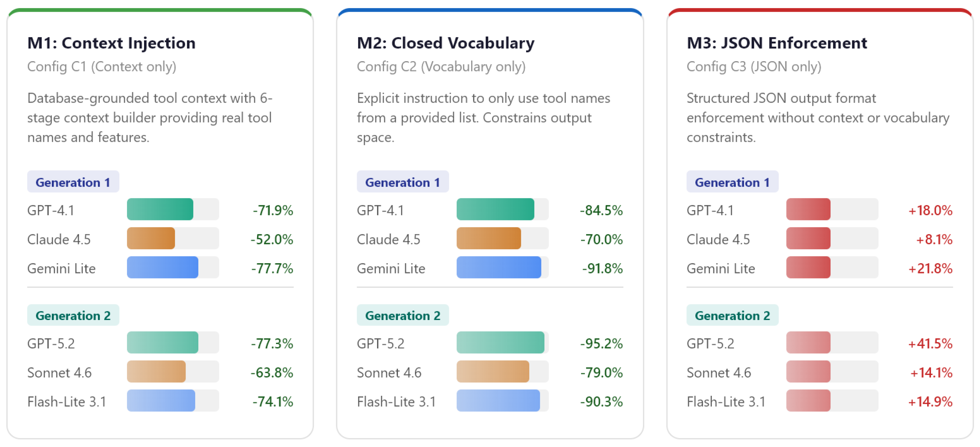Click the Gemini Lite label in M3 card

(x=721, y=268)
